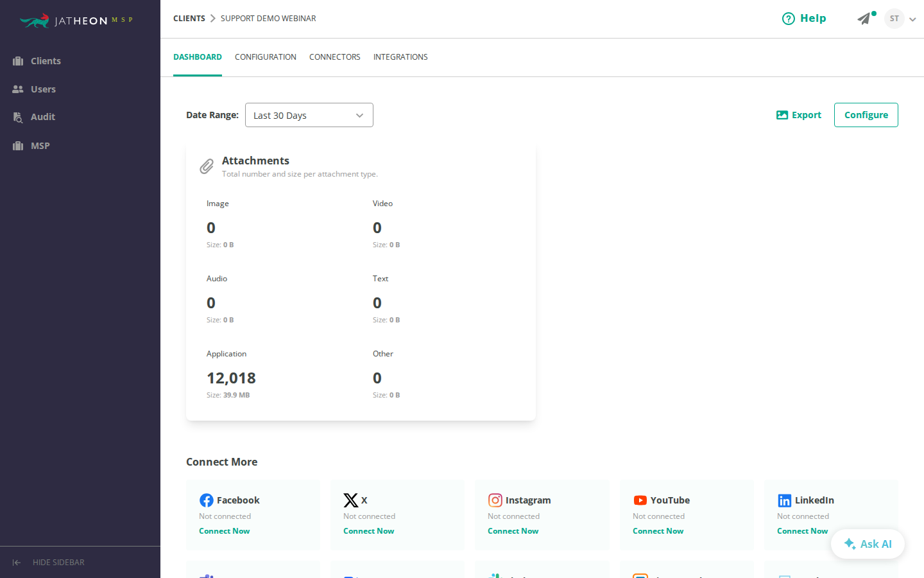Open the Help link

pos(804,19)
